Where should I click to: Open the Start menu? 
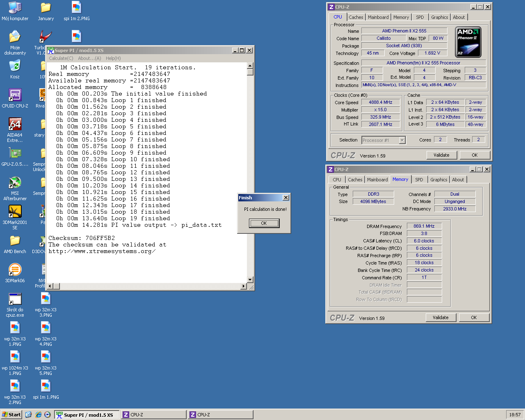[11, 415]
